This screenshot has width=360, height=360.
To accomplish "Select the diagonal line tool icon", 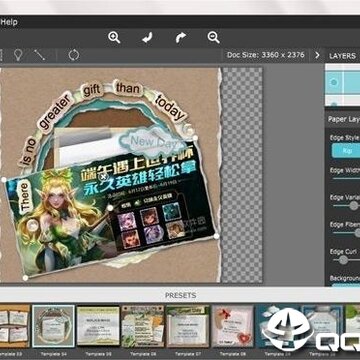I will point(39,55).
